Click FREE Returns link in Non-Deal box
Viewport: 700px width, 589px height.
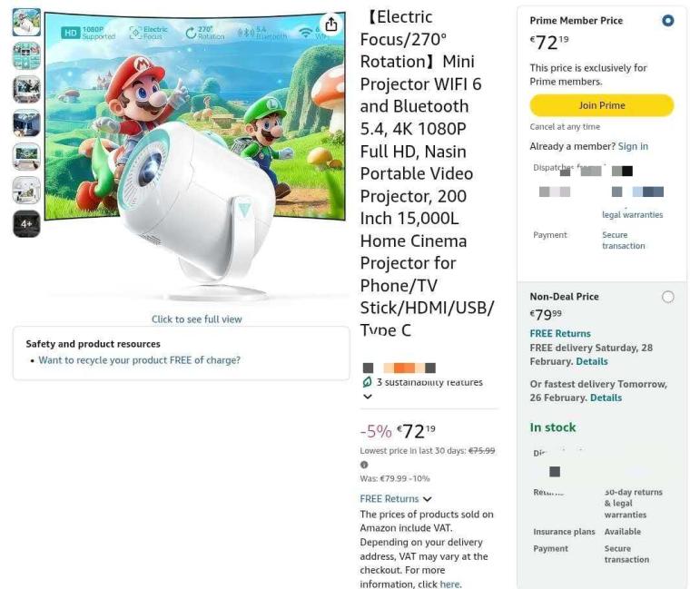pos(560,333)
